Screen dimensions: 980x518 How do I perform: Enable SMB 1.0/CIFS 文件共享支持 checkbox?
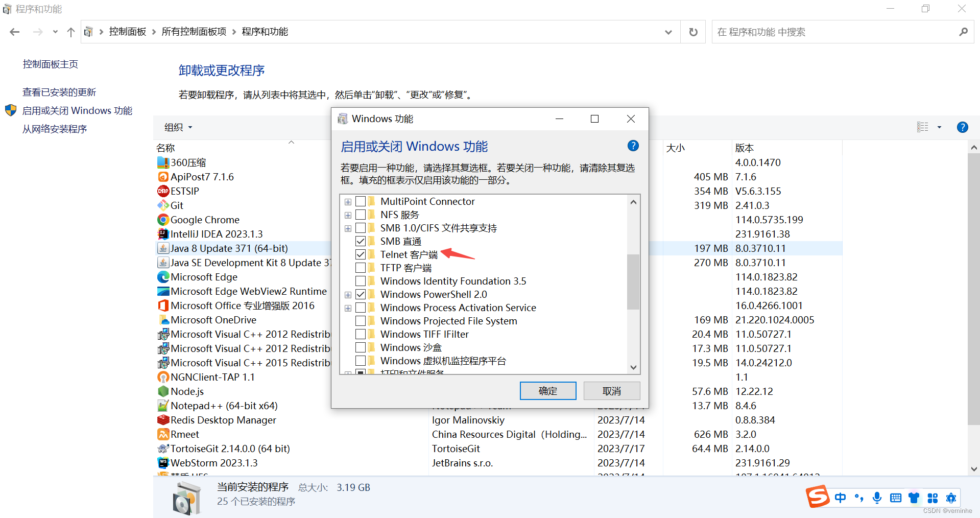point(361,228)
